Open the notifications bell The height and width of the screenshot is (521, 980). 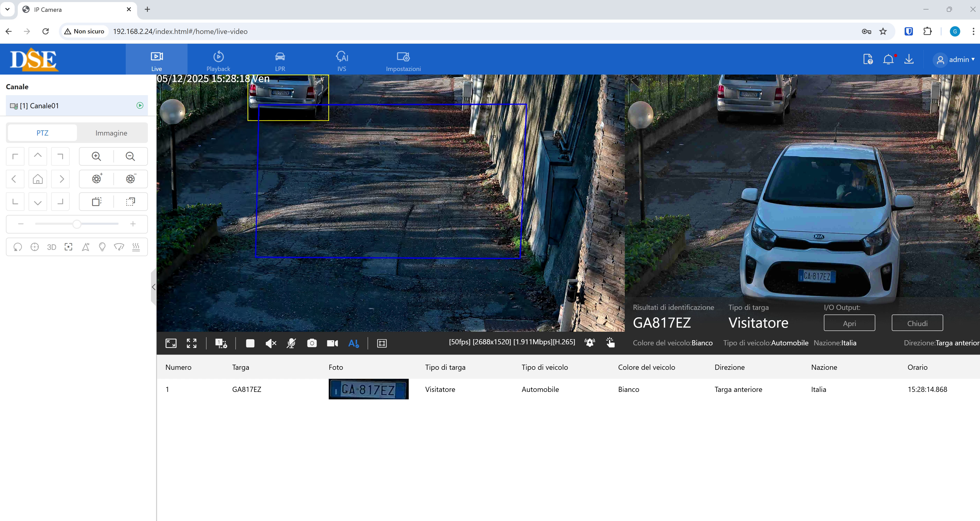(x=888, y=60)
